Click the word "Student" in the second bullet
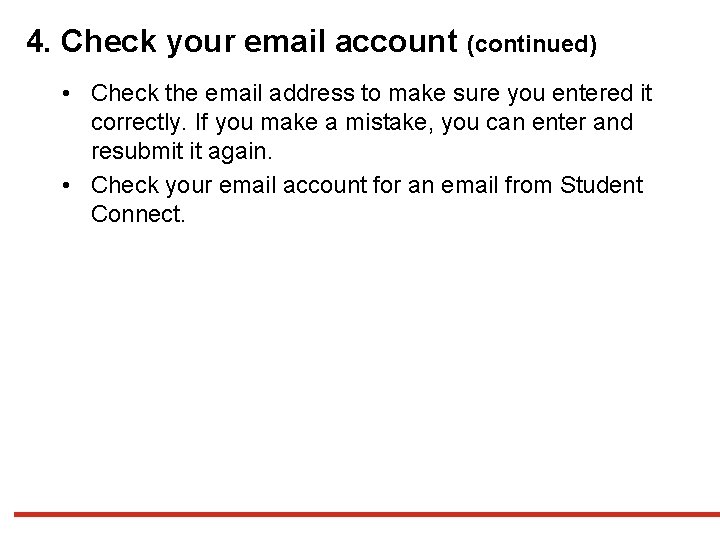Image resolution: width=720 pixels, height=540 pixels. coord(603,185)
